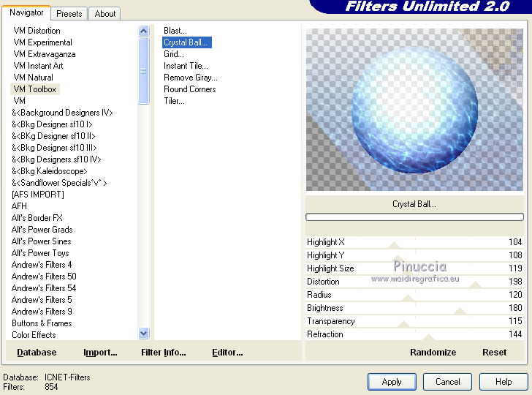The width and height of the screenshot is (532, 395).
Task: Choose the Remove Gray... filter
Action: point(190,78)
